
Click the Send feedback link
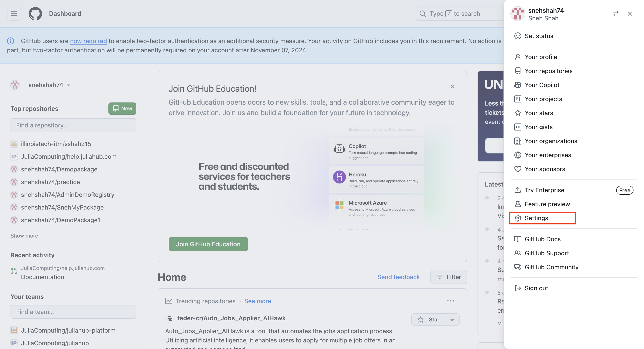[398, 277]
